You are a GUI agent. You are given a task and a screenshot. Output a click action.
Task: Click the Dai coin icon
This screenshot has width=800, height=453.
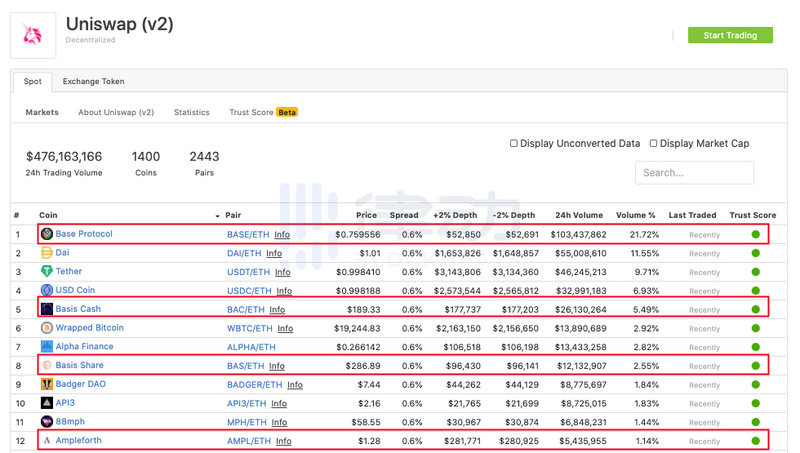(47, 253)
